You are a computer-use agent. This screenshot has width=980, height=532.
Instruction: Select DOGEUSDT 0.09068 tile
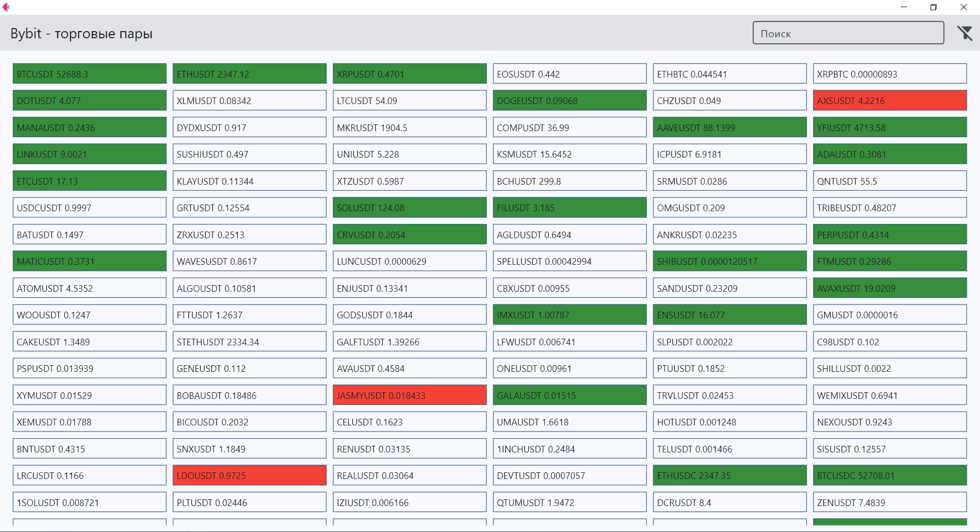[x=570, y=100]
